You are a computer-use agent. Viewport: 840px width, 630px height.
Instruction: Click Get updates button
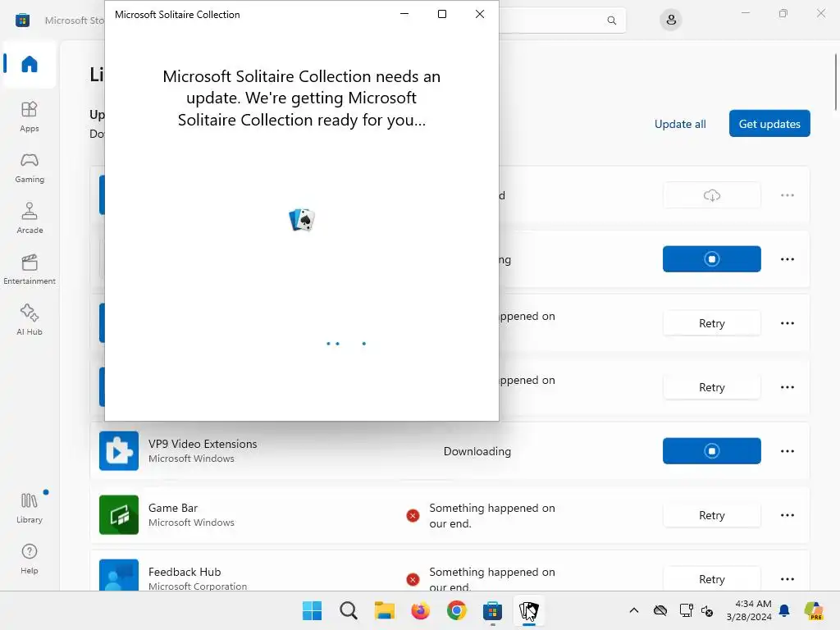click(x=769, y=124)
